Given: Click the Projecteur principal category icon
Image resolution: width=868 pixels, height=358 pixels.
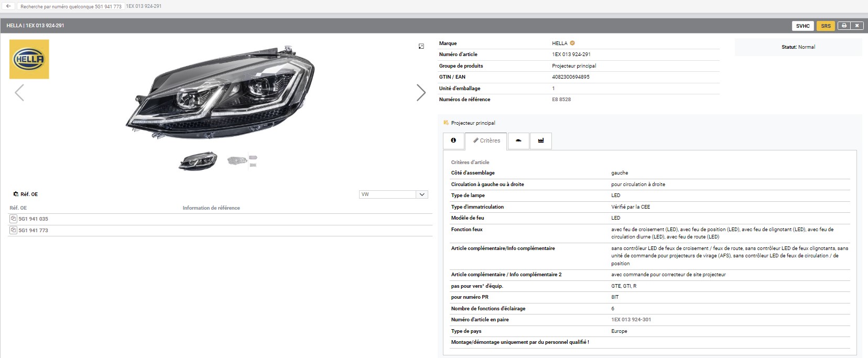Looking at the screenshot, I should (x=446, y=123).
